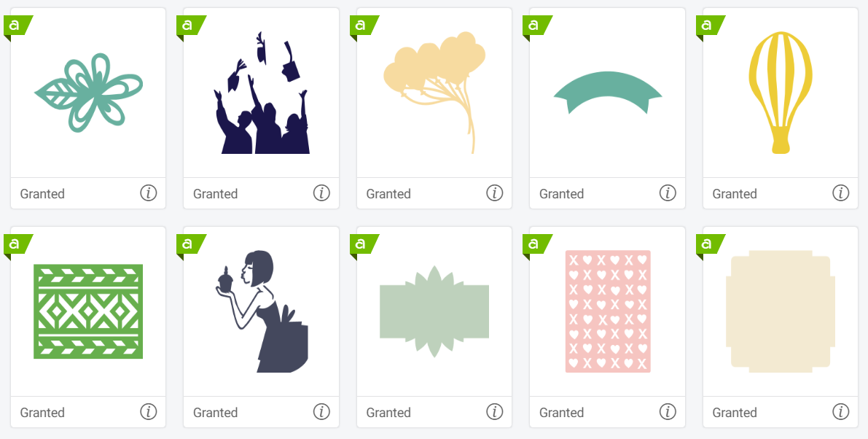Click the green access badge on beige frame card

pyautogui.click(x=708, y=244)
